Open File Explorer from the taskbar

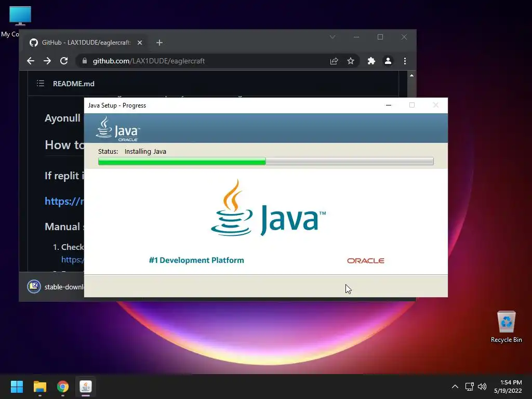point(39,387)
